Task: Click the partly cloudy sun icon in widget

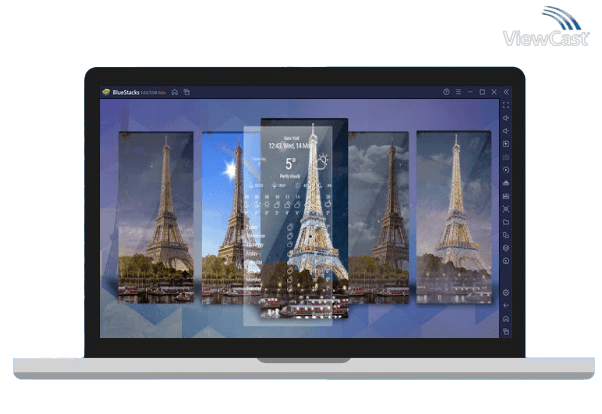Action: (322, 161)
